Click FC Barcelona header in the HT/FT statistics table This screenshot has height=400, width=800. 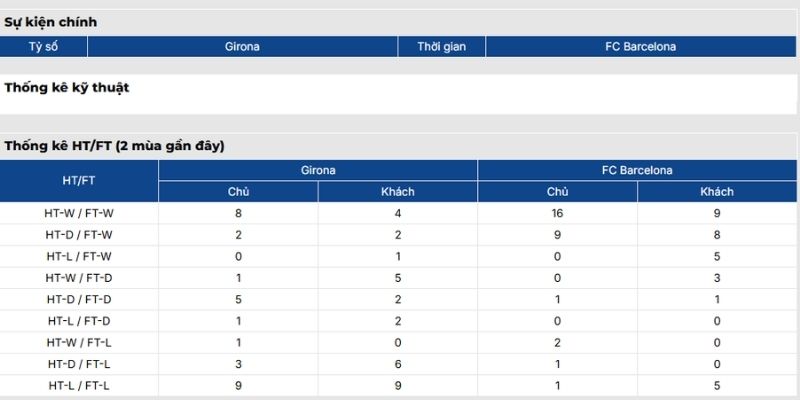pyautogui.click(x=637, y=171)
